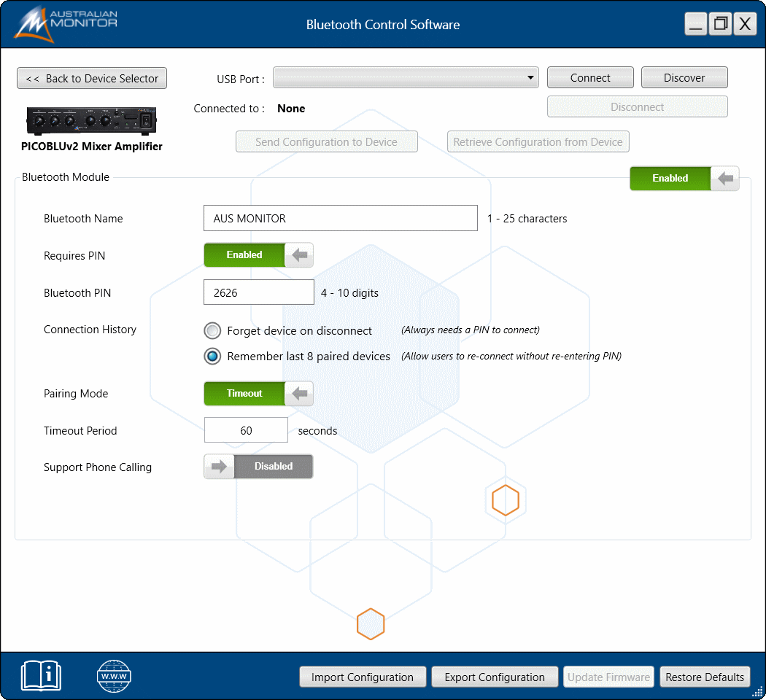Select Forget device on disconnect option
766x700 pixels.
click(212, 331)
